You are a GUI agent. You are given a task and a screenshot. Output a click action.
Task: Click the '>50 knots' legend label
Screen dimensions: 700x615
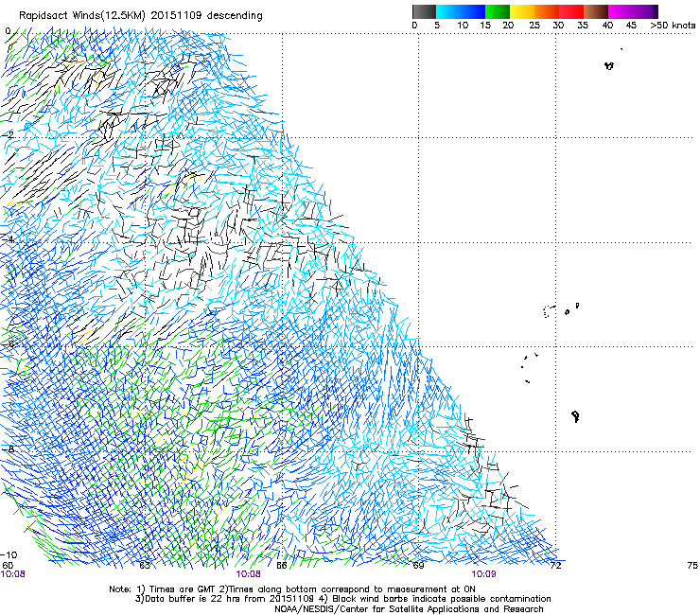pos(673,26)
